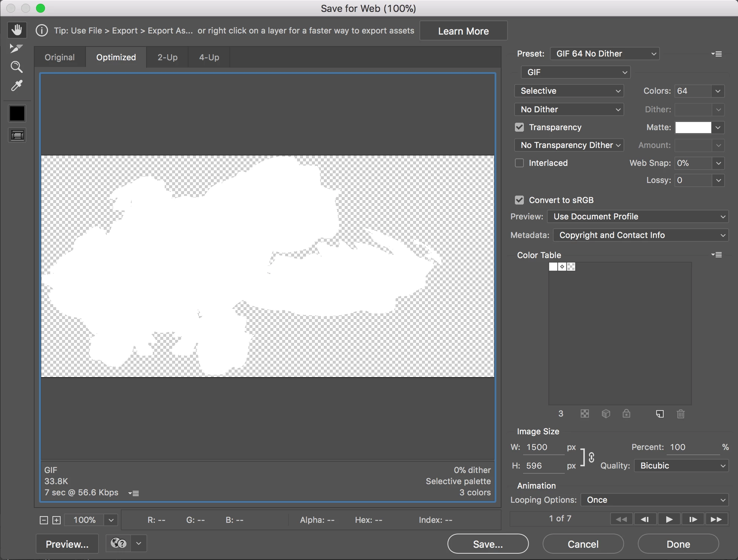
Task: Open the Optimize menu beside Preset
Action: (x=716, y=54)
